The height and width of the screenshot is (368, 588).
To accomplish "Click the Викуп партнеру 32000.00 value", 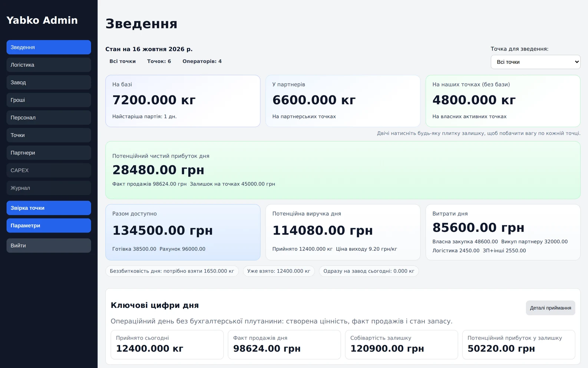I will pos(535,241).
